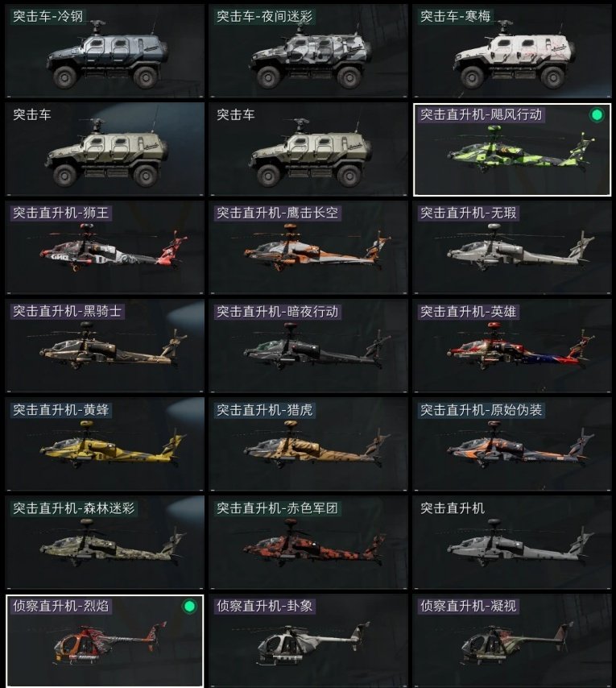Click green equipped dot on 侦察直升机-烈焰

(x=189, y=607)
